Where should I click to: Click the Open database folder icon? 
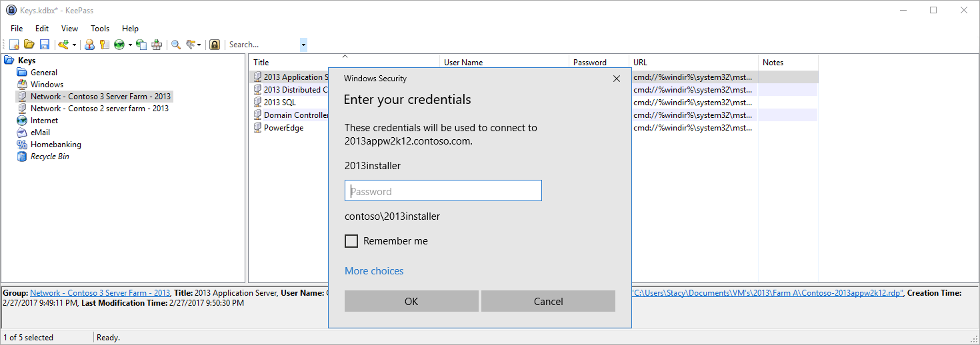(x=29, y=45)
